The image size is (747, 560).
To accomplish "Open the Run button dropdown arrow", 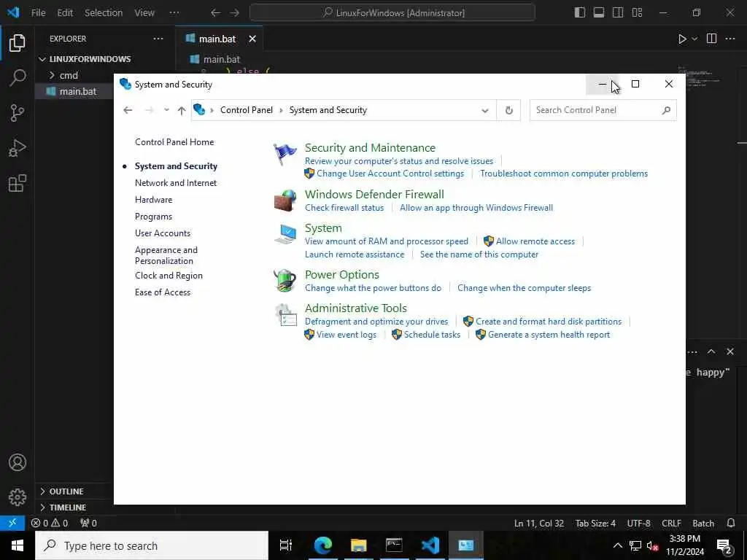I will [694, 39].
